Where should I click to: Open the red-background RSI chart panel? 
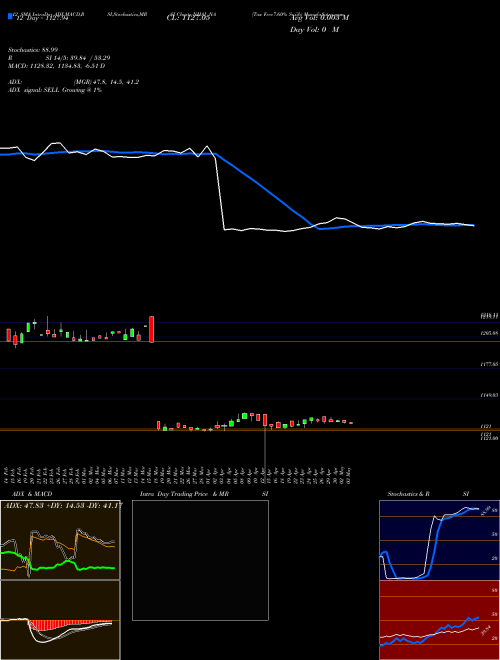(x=439, y=620)
